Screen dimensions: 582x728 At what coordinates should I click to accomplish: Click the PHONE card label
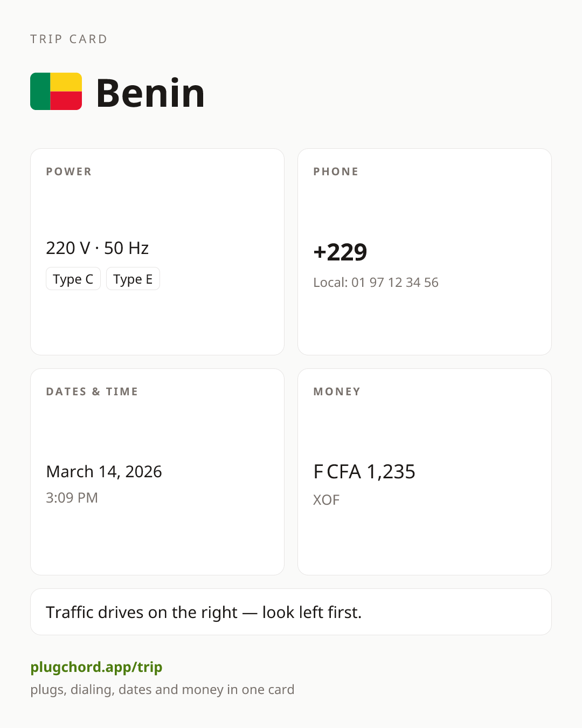click(336, 171)
